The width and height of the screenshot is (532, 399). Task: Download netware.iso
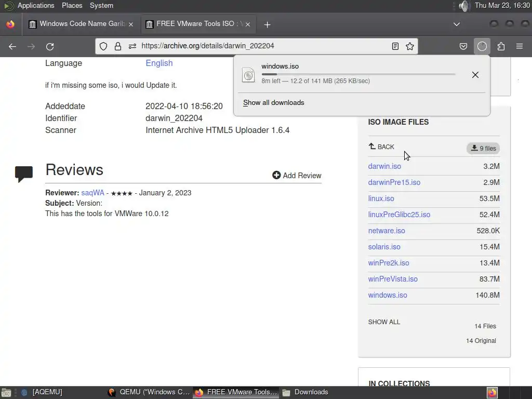click(x=387, y=231)
